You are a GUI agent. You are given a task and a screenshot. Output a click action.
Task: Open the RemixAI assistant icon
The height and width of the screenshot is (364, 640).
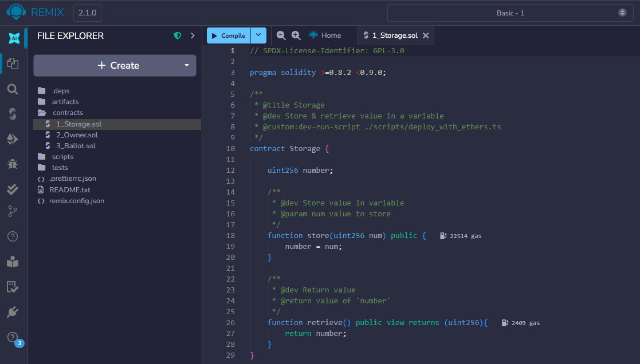[x=14, y=38]
